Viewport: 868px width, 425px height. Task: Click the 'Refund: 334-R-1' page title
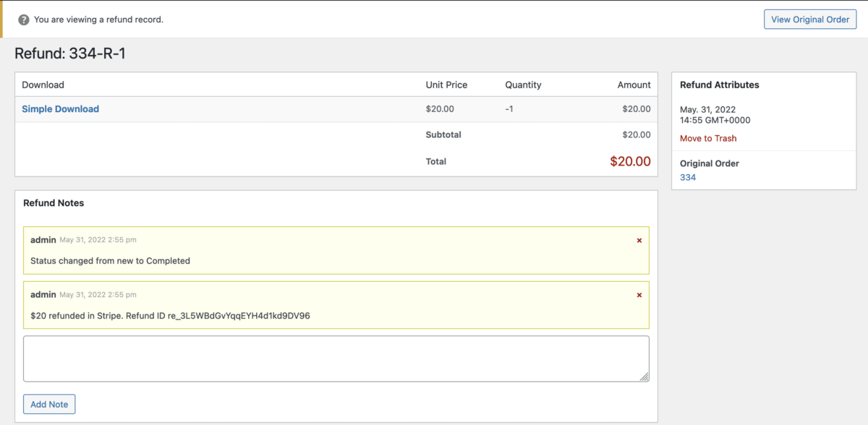point(70,53)
